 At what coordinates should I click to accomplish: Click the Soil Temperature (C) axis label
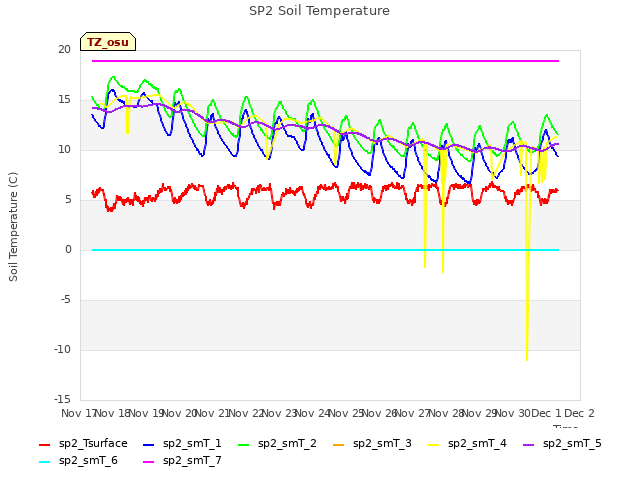point(13,227)
